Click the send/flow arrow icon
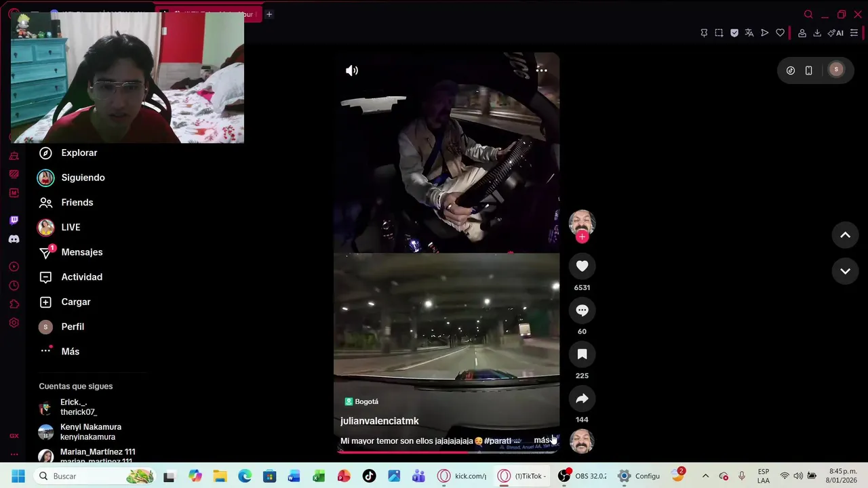 765,33
